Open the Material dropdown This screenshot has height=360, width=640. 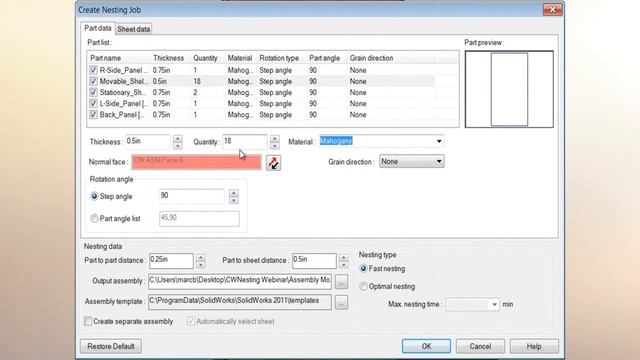(x=439, y=141)
